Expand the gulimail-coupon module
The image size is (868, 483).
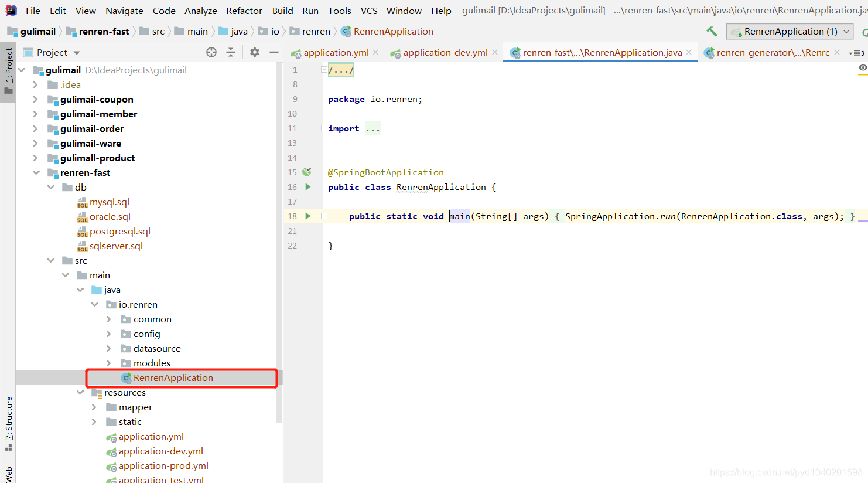pos(36,99)
